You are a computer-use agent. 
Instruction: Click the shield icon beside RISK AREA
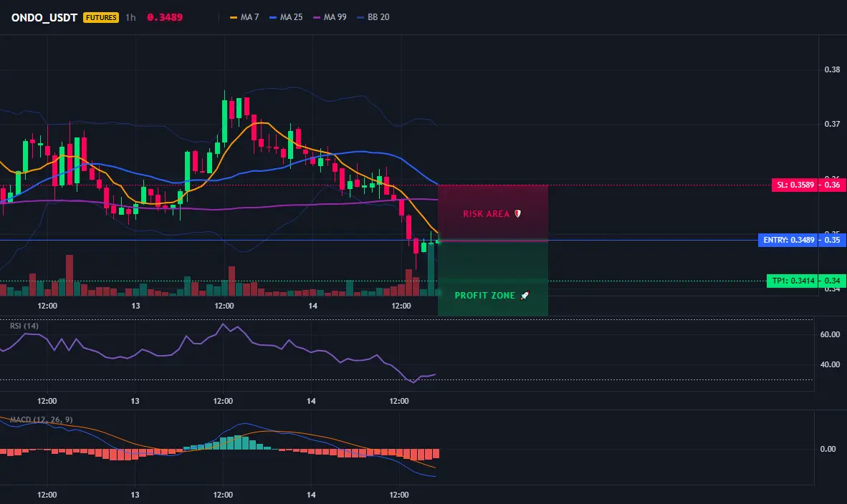point(517,213)
